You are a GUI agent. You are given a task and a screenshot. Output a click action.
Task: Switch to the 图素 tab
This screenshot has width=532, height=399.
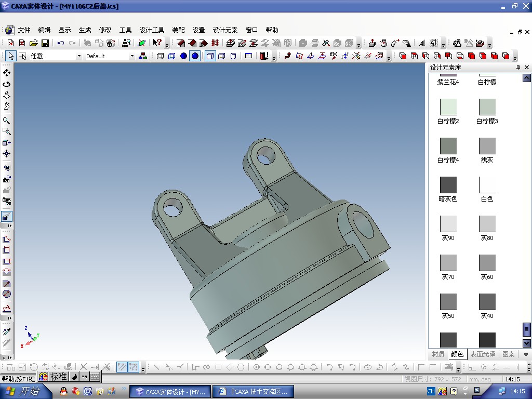tap(508, 354)
